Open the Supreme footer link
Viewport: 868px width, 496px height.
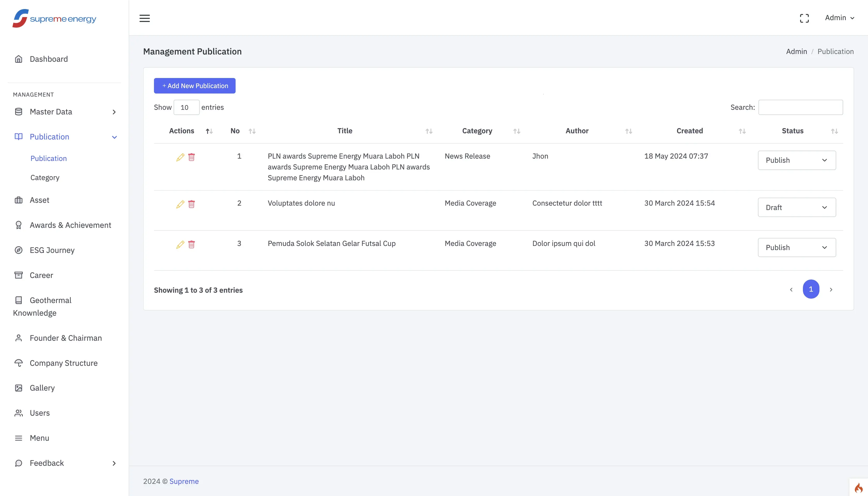point(184,481)
